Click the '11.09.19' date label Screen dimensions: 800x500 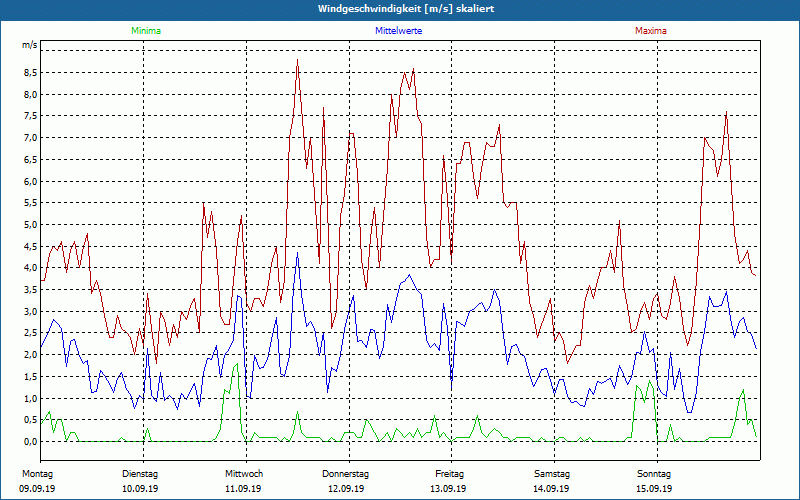(x=243, y=489)
